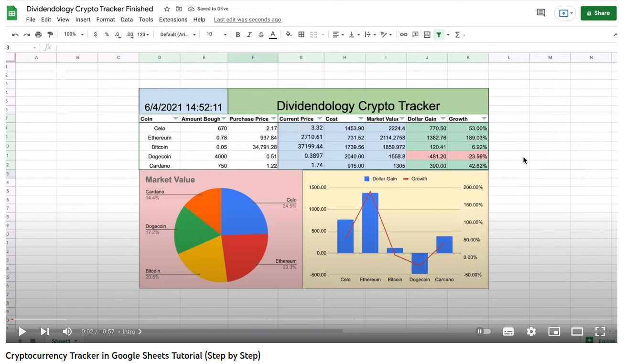Screen dimensions: 625x364
Task: Toggle video subtitles/captions
Action: [508, 332]
